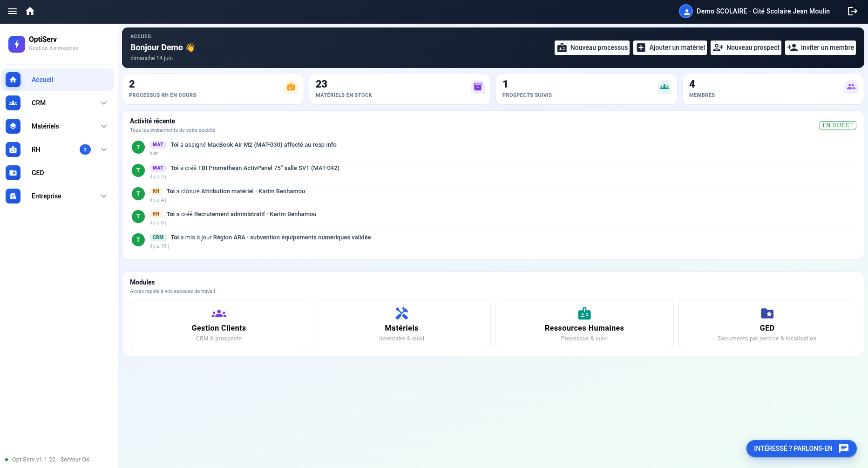Click Nouveau prospect button

pos(746,47)
